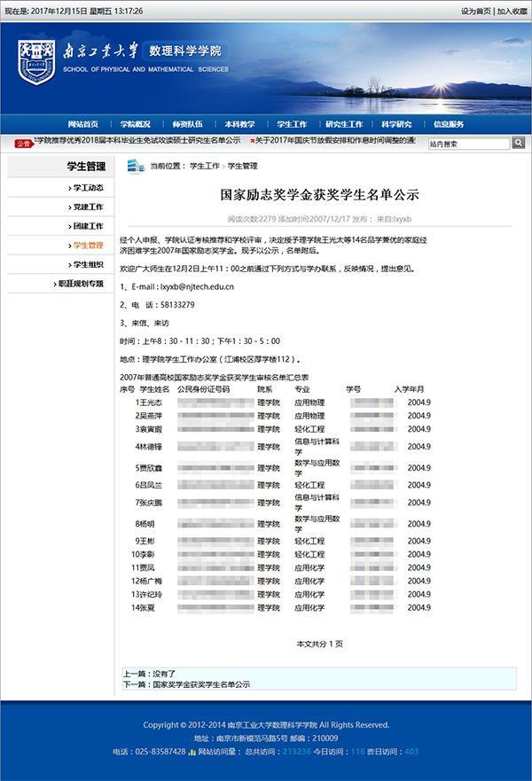Select 学生工作 in the top navigation
The width and height of the screenshot is (532, 781).
pos(292,124)
